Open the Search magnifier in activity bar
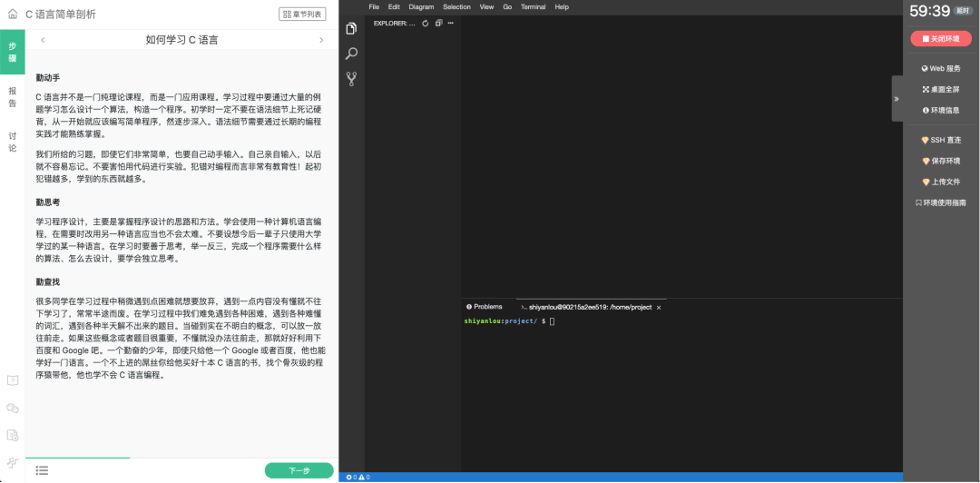 pos(351,54)
